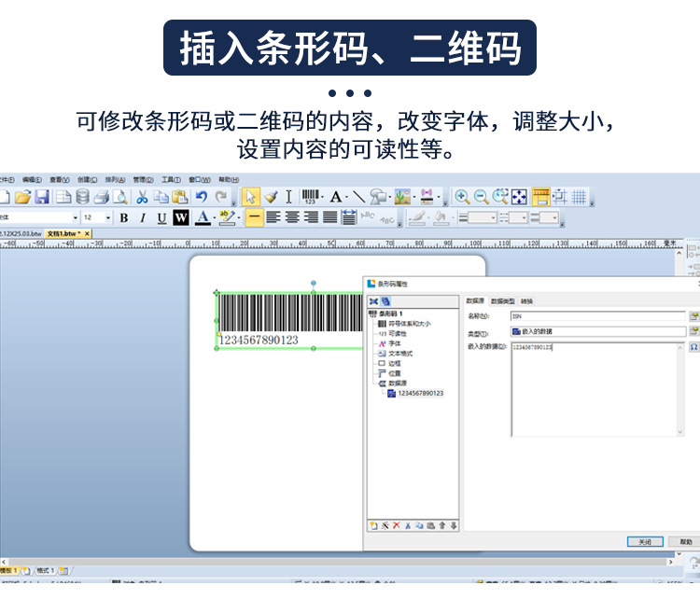The width and height of the screenshot is (700, 599).
Task: Click the text highlight color swatch
Action: click(x=227, y=217)
